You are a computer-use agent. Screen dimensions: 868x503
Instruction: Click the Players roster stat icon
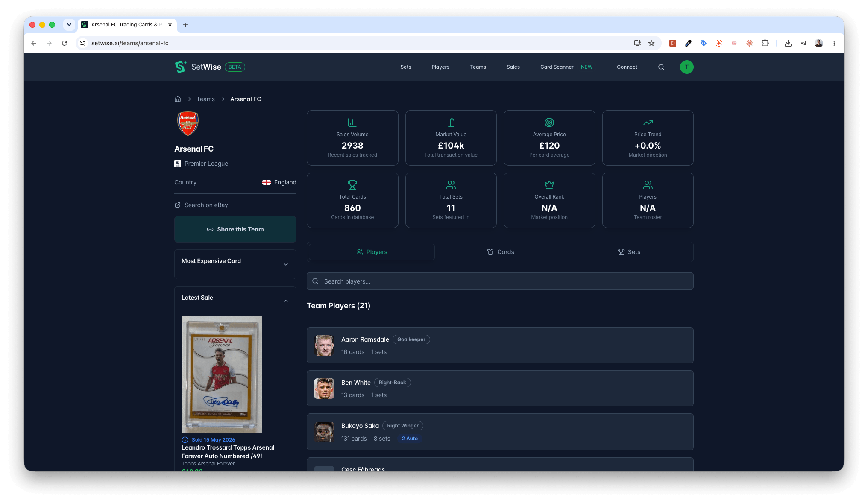(x=648, y=185)
